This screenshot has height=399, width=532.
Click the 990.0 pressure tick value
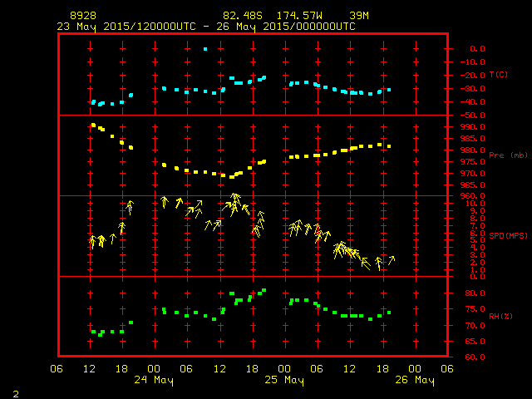click(473, 127)
